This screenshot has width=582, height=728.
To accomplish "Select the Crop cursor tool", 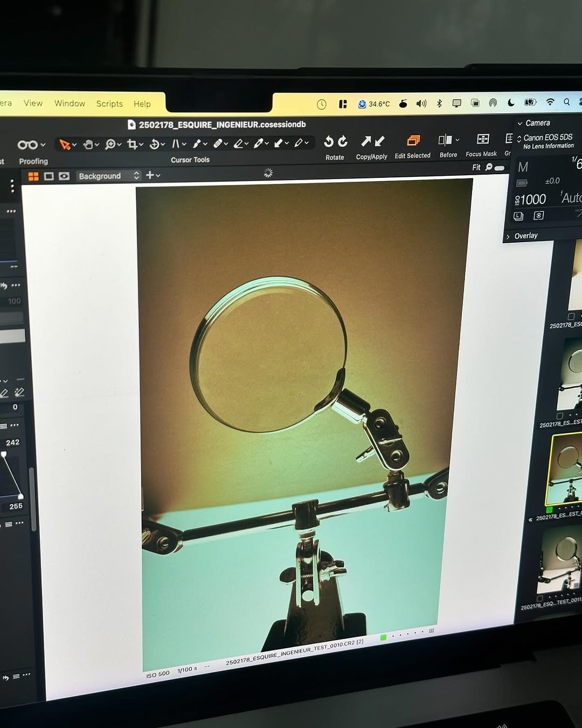I will click(132, 145).
